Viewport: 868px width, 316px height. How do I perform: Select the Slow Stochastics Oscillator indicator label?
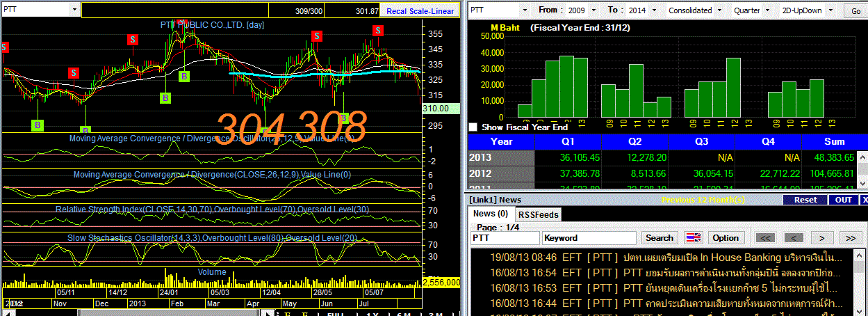[x=213, y=238]
